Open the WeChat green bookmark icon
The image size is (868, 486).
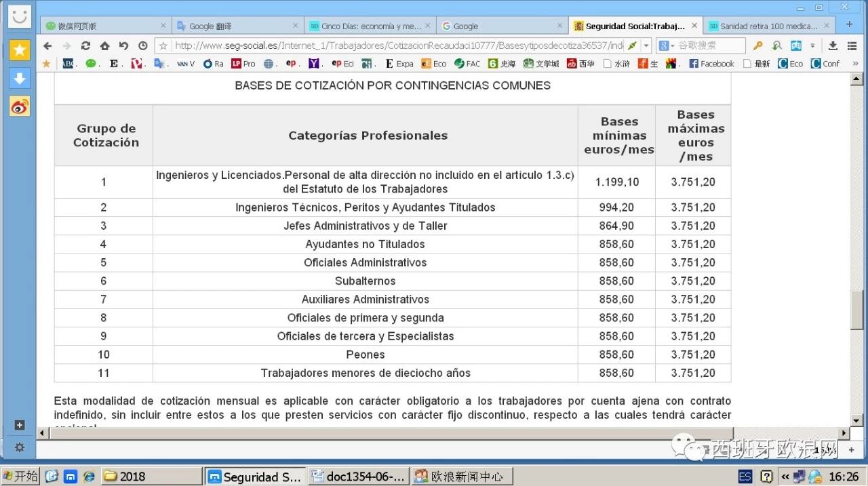coord(91,64)
